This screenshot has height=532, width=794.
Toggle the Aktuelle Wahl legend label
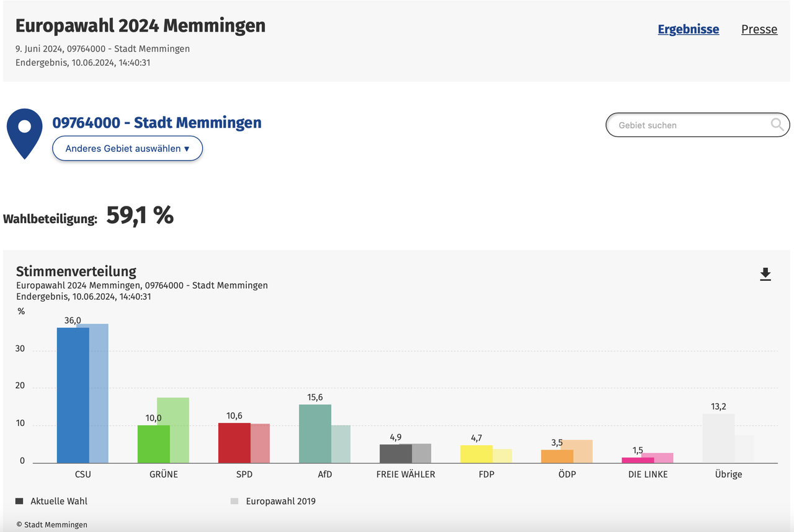click(59, 501)
